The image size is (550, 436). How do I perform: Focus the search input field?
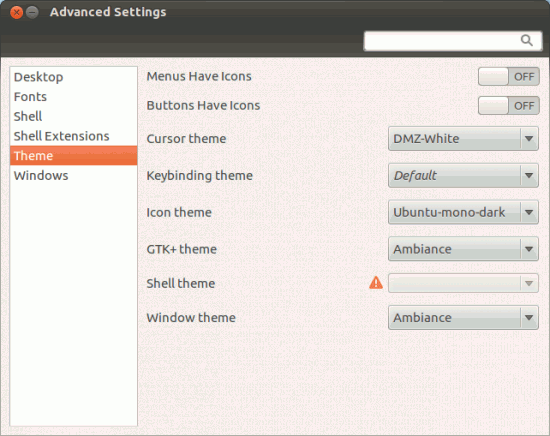pos(453,41)
